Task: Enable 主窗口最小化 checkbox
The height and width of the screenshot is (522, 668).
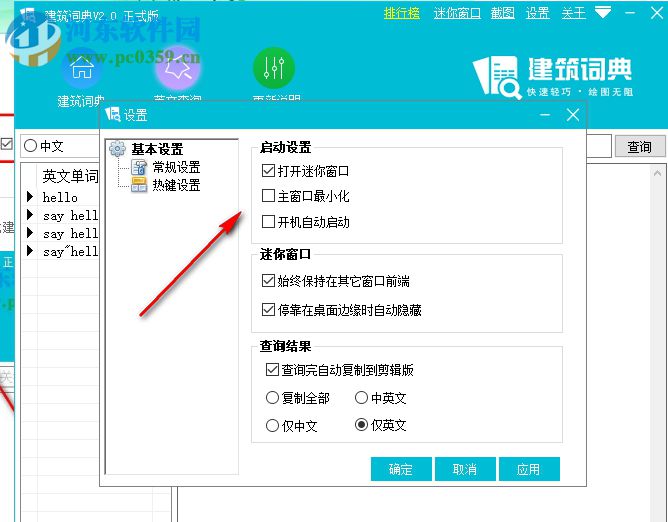Action: click(x=268, y=196)
